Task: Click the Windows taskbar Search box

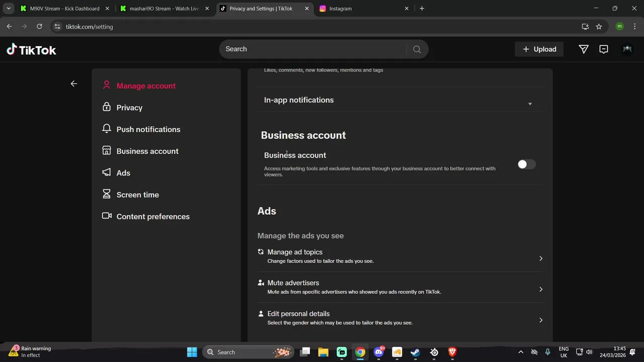Action: pos(249,352)
